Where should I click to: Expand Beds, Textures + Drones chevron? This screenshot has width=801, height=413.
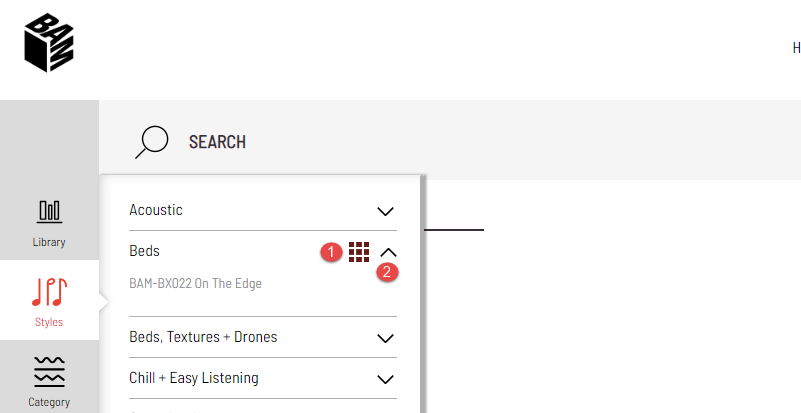[x=385, y=338]
